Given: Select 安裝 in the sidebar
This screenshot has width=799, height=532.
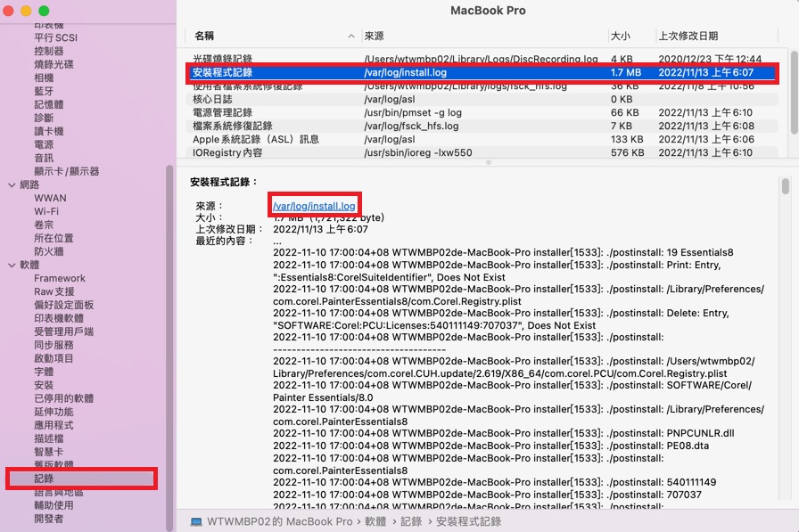Looking at the screenshot, I should [x=44, y=385].
